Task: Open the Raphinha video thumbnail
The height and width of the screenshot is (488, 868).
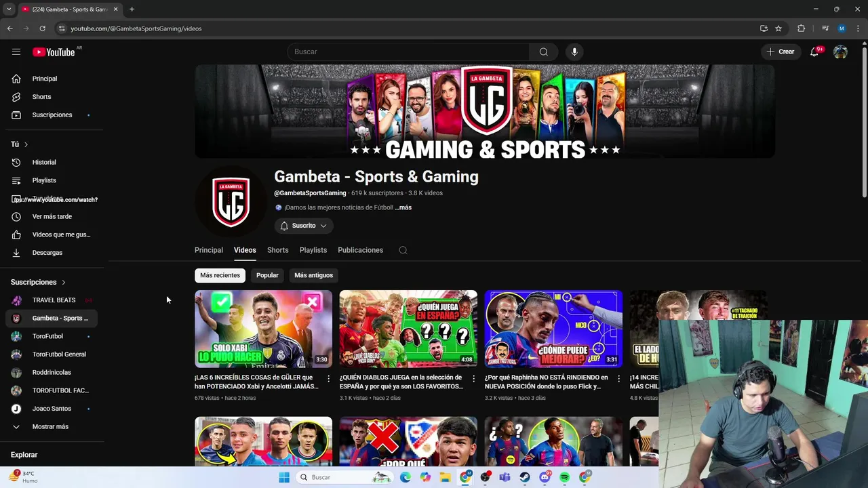Action: (x=553, y=329)
